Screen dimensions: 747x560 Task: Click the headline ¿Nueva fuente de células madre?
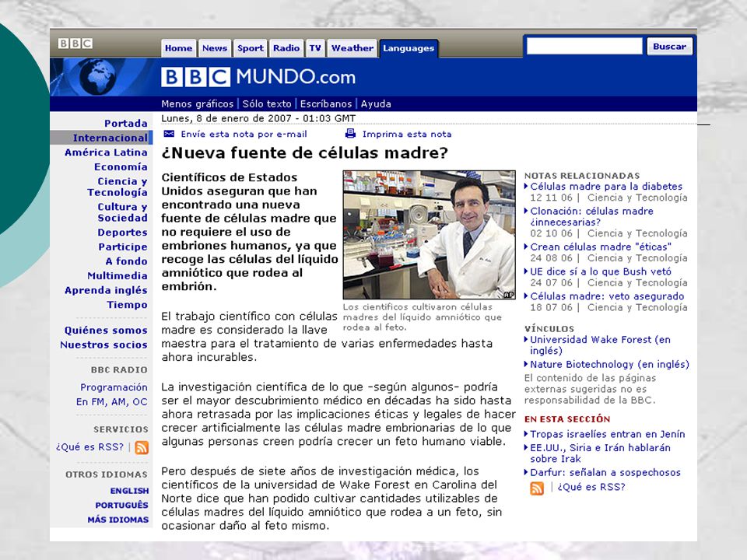(x=305, y=152)
